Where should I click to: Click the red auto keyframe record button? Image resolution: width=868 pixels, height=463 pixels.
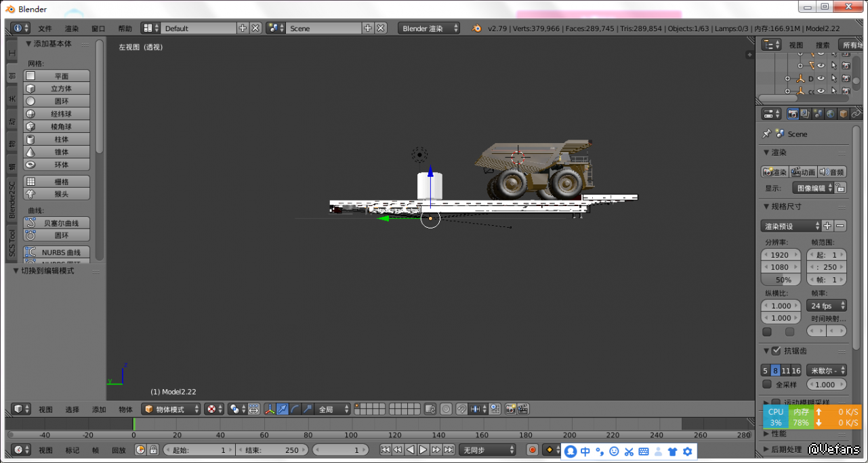tap(533, 449)
